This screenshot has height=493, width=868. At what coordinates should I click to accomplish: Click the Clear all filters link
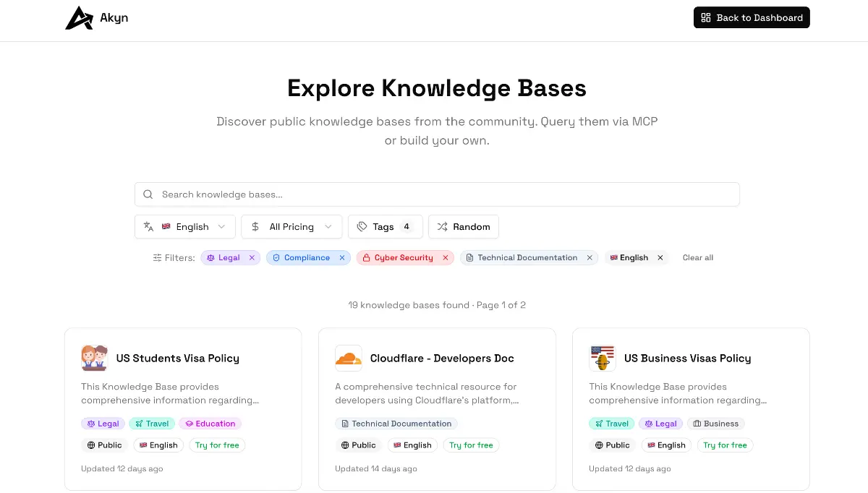point(698,258)
